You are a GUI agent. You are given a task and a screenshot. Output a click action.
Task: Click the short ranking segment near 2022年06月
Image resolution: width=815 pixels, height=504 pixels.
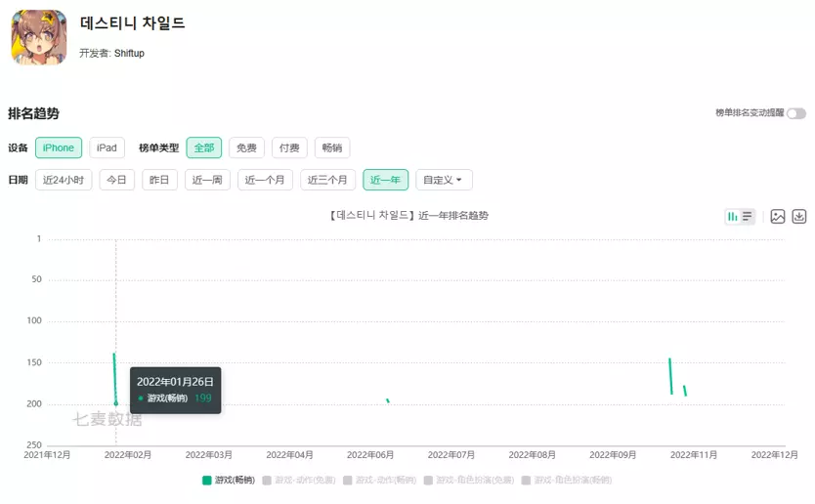[388, 400]
